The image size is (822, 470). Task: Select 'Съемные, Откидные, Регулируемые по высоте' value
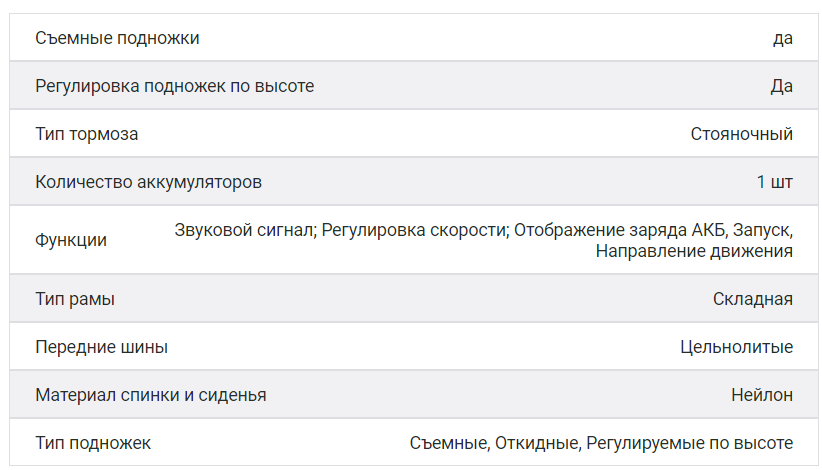pos(601,443)
